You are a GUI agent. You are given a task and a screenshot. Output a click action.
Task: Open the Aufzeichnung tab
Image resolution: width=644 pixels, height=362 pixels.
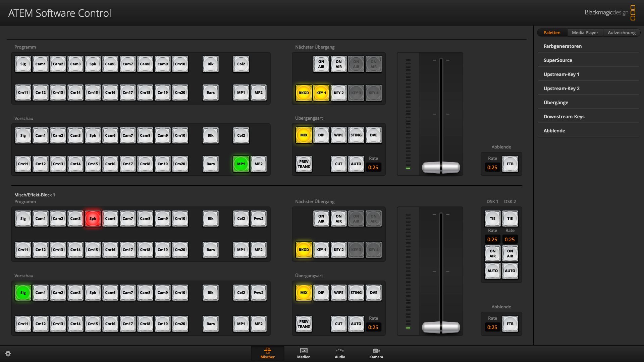621,33
